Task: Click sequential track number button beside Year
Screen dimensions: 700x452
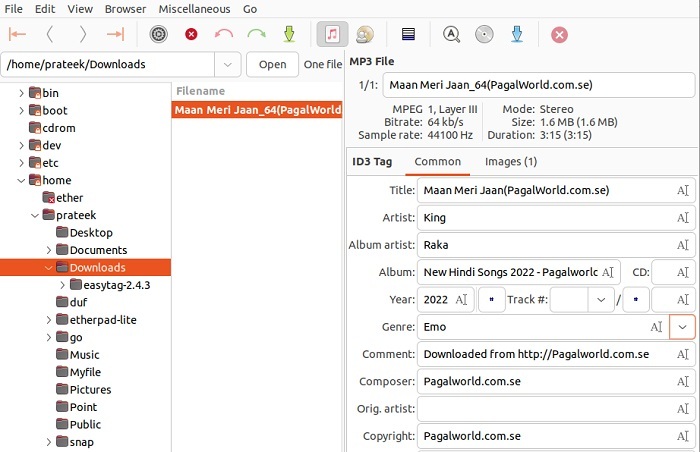Action: (492, 300)
